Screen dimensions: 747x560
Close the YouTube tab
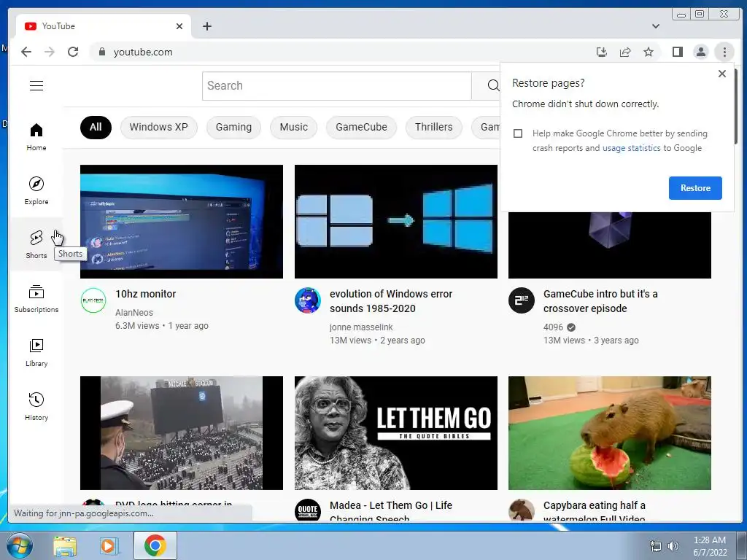tap(179, 26)
